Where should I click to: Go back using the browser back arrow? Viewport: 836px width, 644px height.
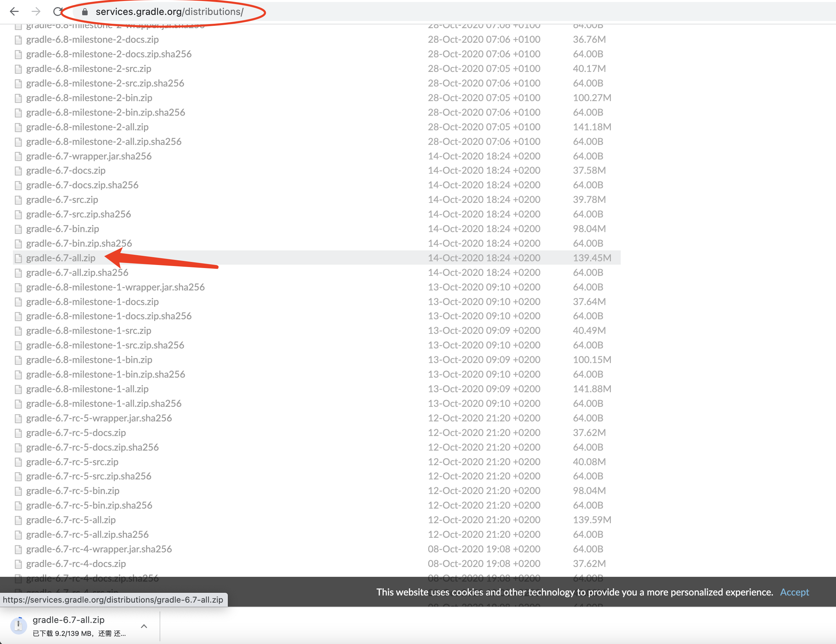[x=14, y=12]
